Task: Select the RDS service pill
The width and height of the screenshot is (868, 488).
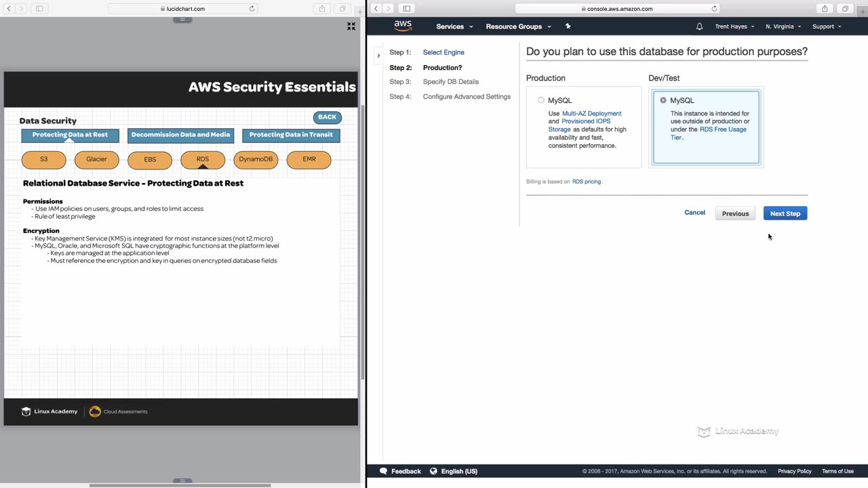Action: [203, 160]
